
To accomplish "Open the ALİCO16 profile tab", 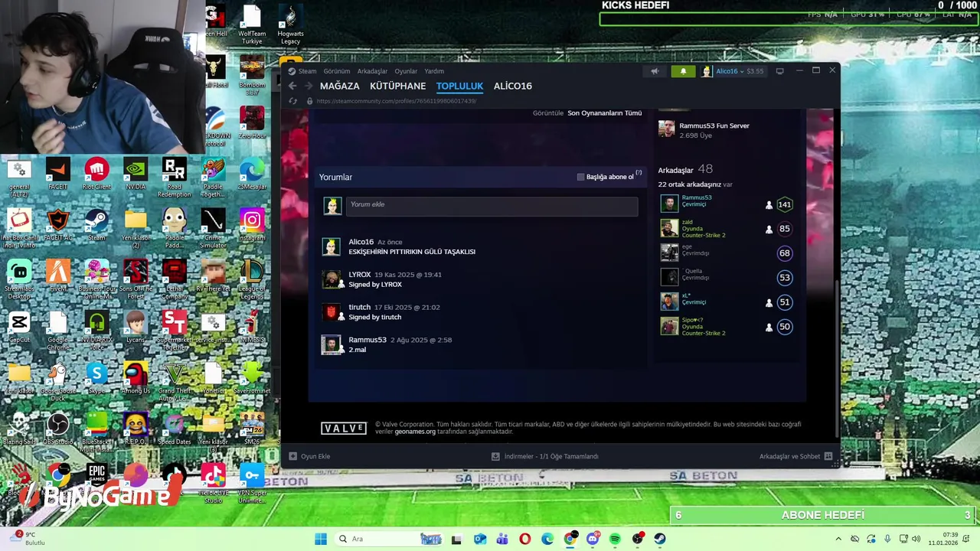I will (x=512, y=86).
